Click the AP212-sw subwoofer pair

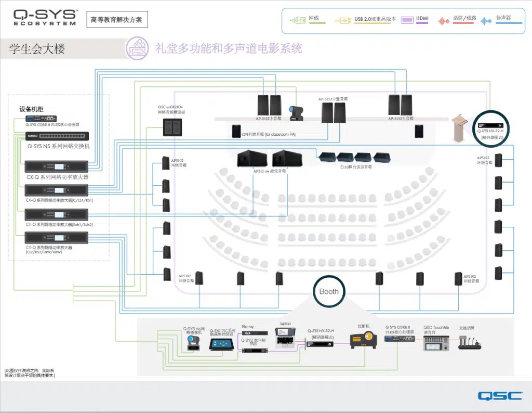(270, 159)
